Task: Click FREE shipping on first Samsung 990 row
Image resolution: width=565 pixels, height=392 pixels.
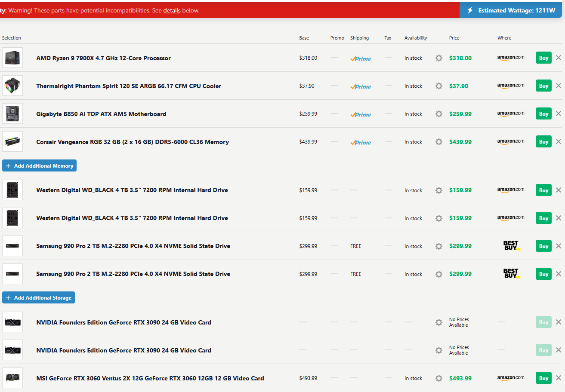Action: (356, 246)
